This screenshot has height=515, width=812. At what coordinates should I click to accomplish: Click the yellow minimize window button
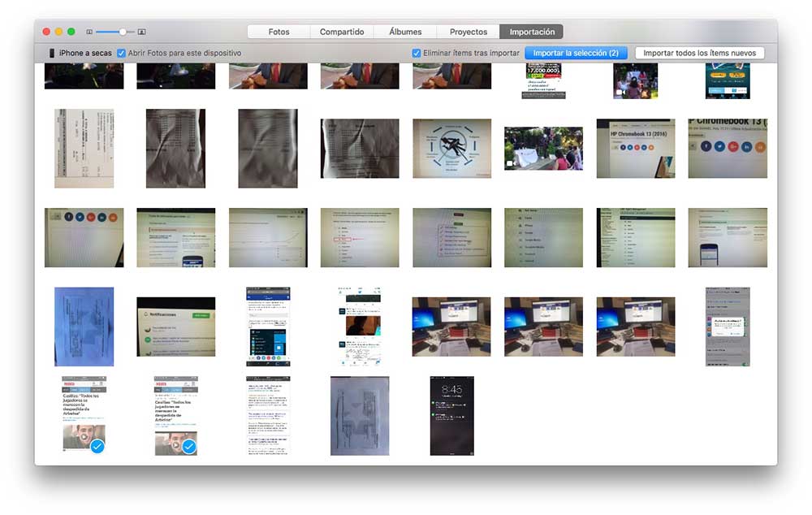coord(58,32)
